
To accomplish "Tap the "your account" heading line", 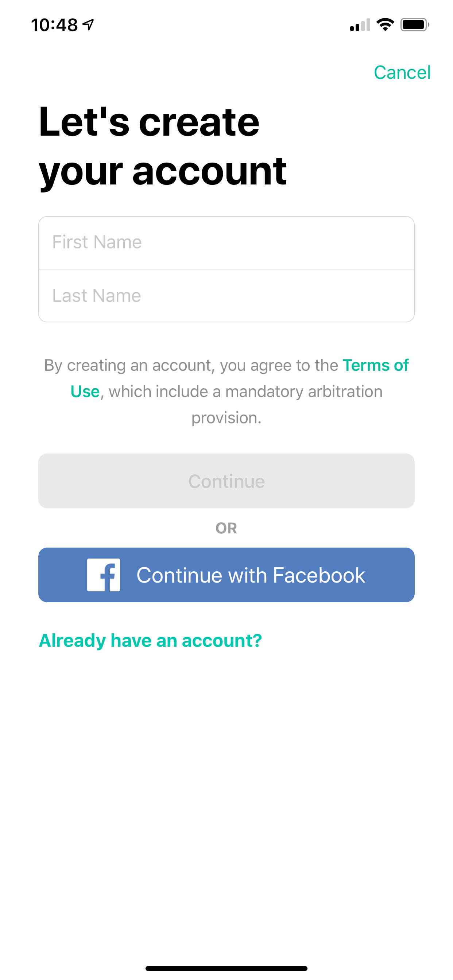I will pyautogui.click(x=163, y=172).
